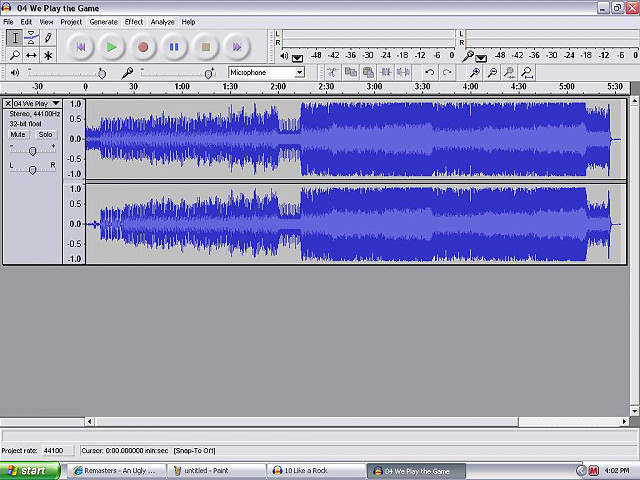
Task: Open the Edit menu
Action: tap(26, 22)
